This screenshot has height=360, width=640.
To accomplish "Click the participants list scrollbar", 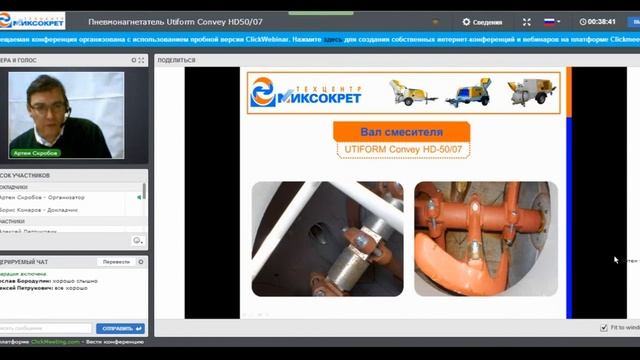I will pos(144,191).
